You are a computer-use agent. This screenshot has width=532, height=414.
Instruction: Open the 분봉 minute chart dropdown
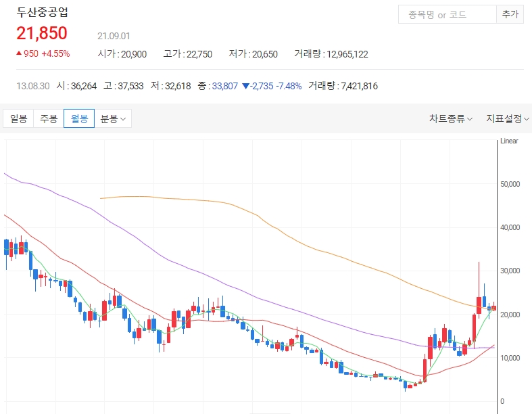113,118
